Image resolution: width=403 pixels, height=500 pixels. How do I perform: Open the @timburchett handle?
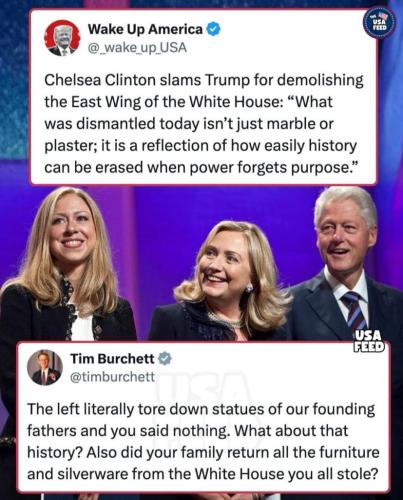click(112, 377)
